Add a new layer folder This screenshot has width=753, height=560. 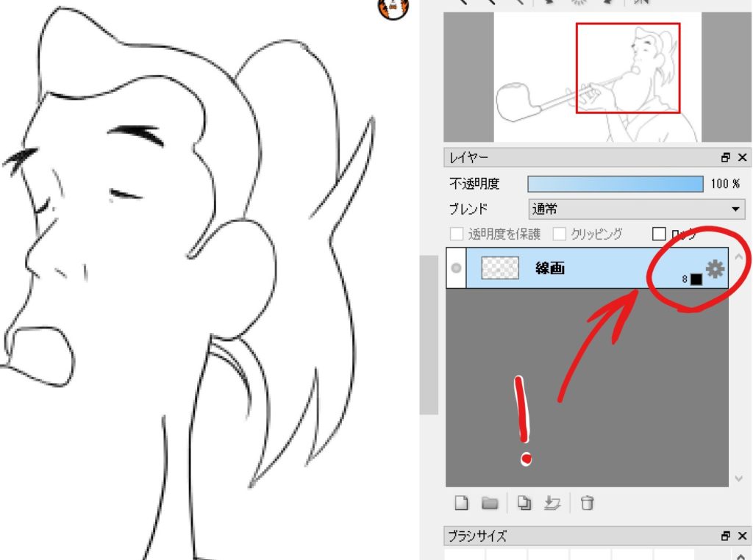[490, 503]
